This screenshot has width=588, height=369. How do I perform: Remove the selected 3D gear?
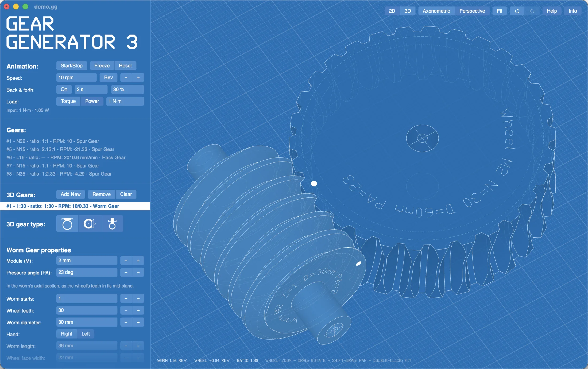[102, 194]
